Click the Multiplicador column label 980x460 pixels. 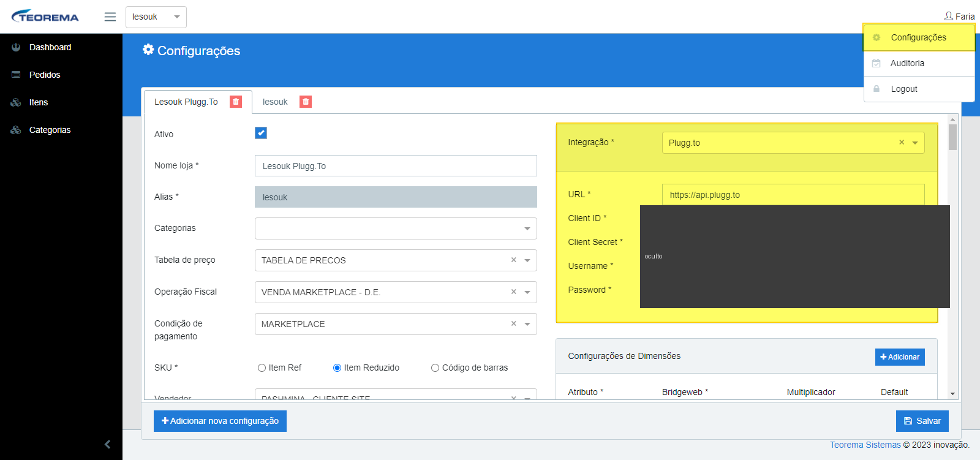pos(811,392)
